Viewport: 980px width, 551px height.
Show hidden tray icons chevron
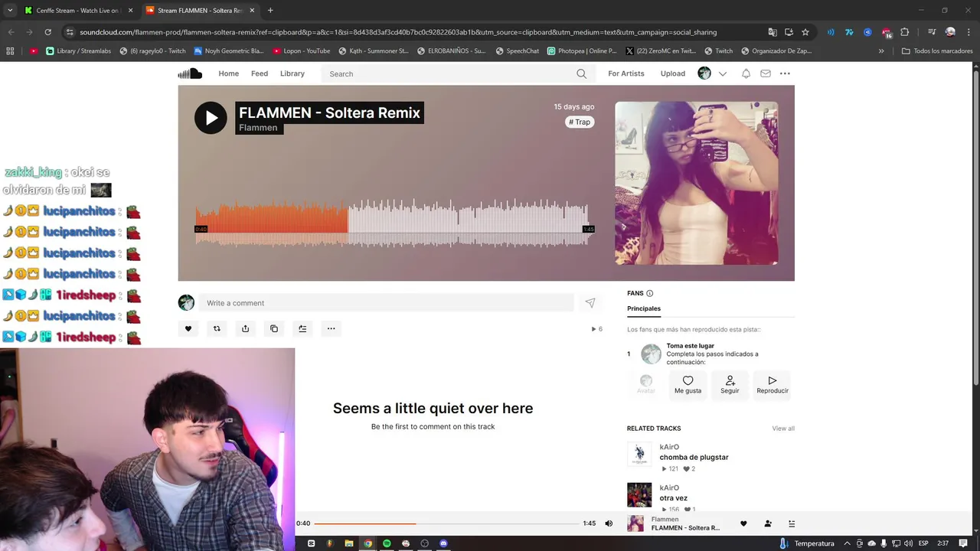847,543
